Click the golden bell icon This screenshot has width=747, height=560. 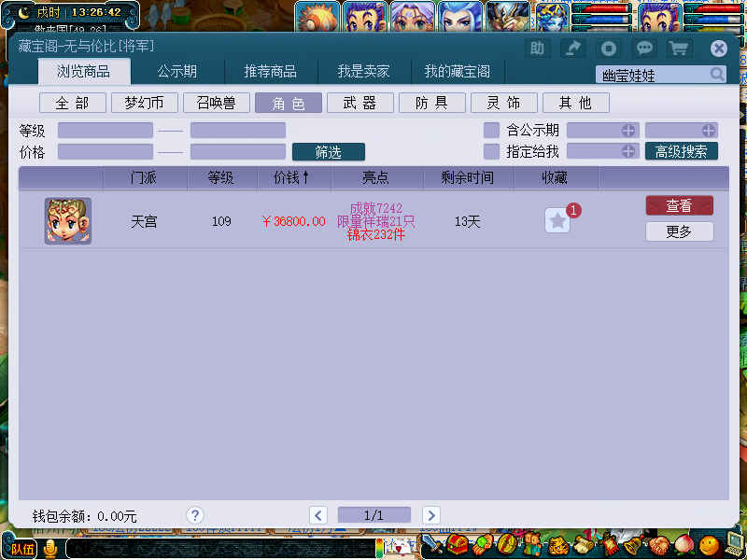tap(634, 545)
